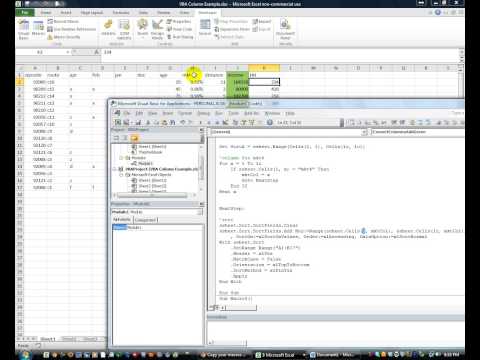Click the Reset stop icon in VBA toolbar
This screenshot has height=360, width=480.
click(x=218, y=123)
